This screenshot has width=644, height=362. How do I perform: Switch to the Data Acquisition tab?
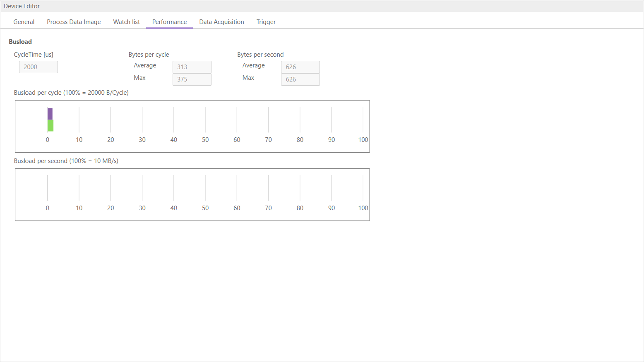[x=221, y=22]
